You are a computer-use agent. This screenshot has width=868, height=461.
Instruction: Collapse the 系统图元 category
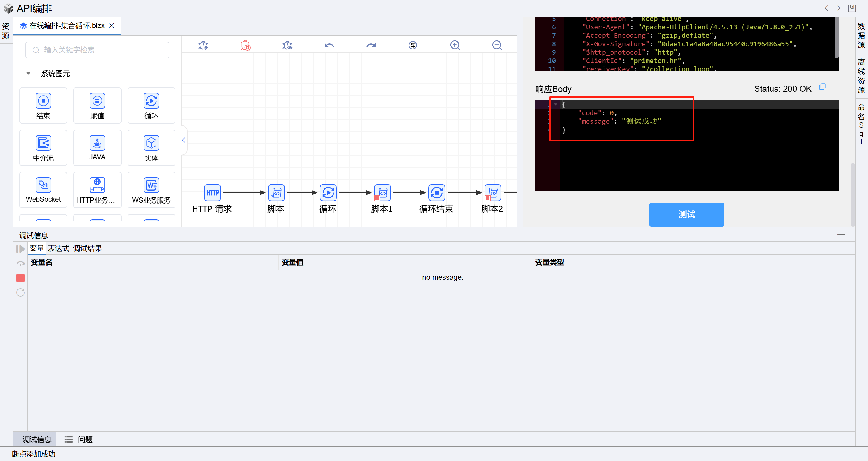pyautogui.click(x=28, y=74)
